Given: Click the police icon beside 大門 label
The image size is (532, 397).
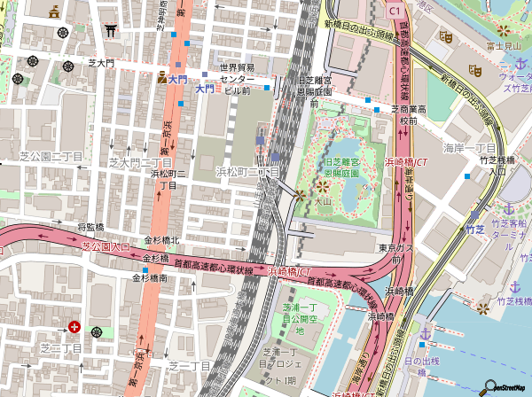Looking at the screenshot, I should tap(162, 79).
